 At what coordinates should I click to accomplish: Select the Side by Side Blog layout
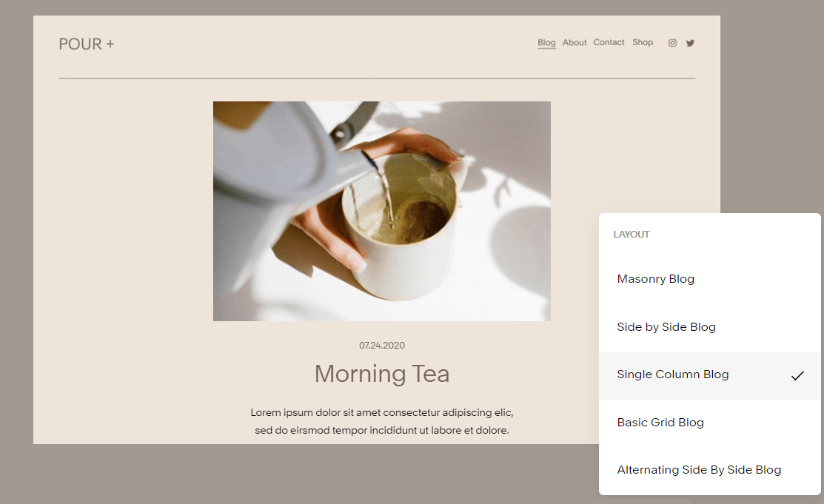click(x=666, y=326)
